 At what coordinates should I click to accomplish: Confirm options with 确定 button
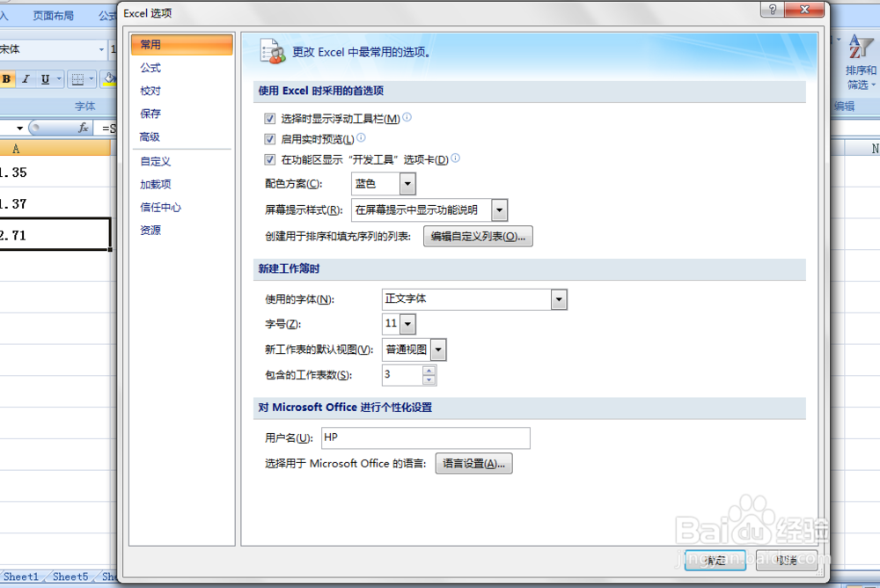tap(715, 560)
